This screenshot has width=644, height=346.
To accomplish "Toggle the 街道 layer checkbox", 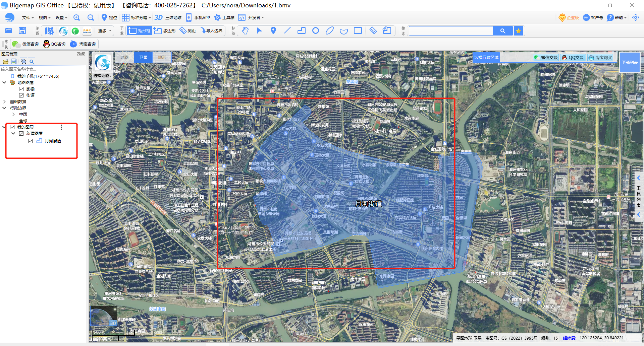I will tap(21, 95).
